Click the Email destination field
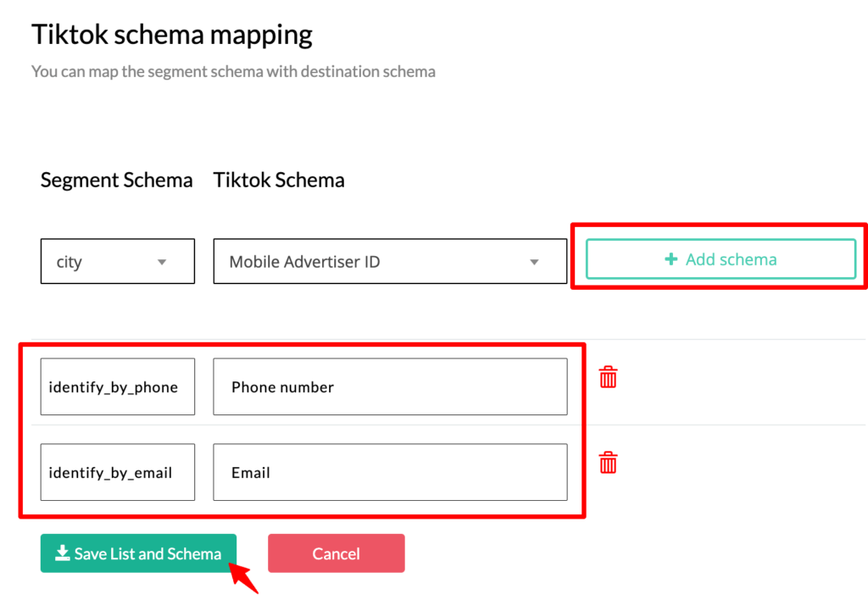Image resolution: width=868 pixels, height=600 pixels. (x=390, y=472)
